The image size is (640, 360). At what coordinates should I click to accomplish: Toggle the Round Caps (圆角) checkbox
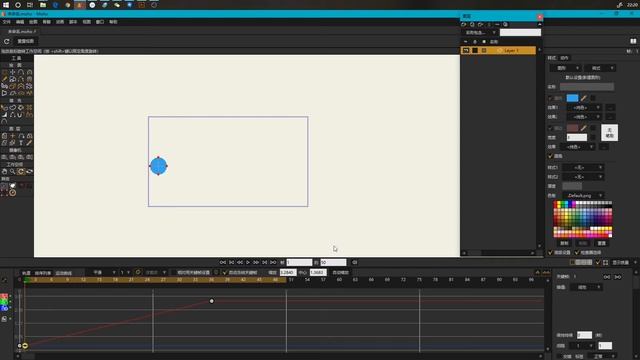(550, 156)
